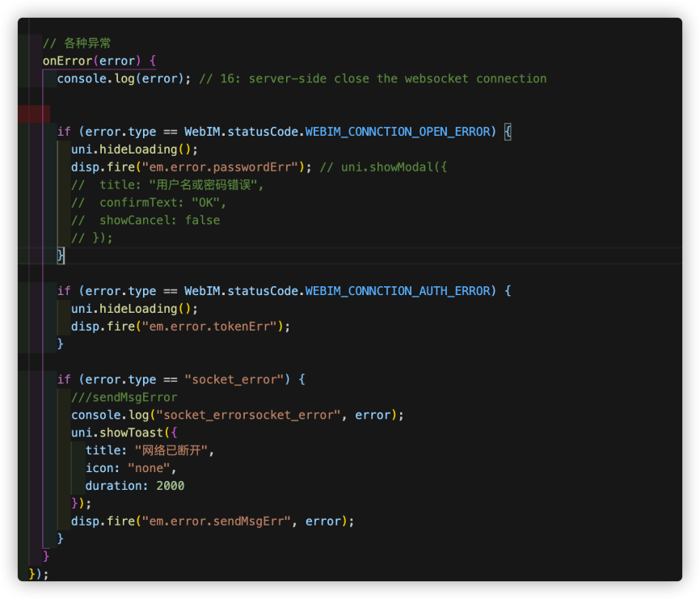Viewport: 700px width, 599px height.
Task: Click the highlighted opening brace after WEBIM_CONNCTION_OPEN_ERROR
Action: pyautogui.click(x=508, y=132)
